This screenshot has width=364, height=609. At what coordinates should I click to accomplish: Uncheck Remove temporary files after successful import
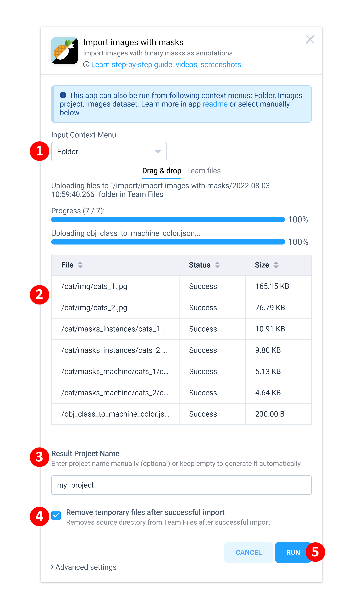(x=56, y=516)
